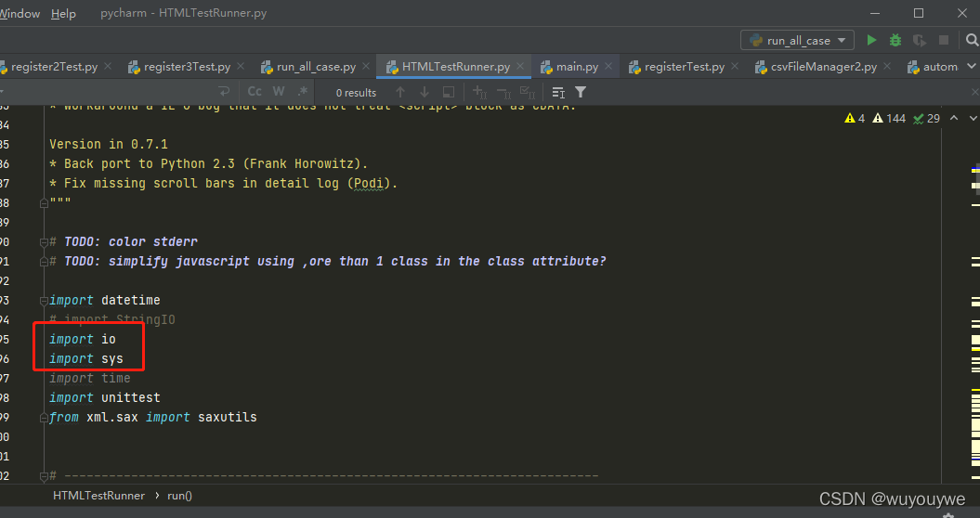980x518 pixels.
Task: Open Search Everywhere magnifier
Action: (x=972, y=40)
